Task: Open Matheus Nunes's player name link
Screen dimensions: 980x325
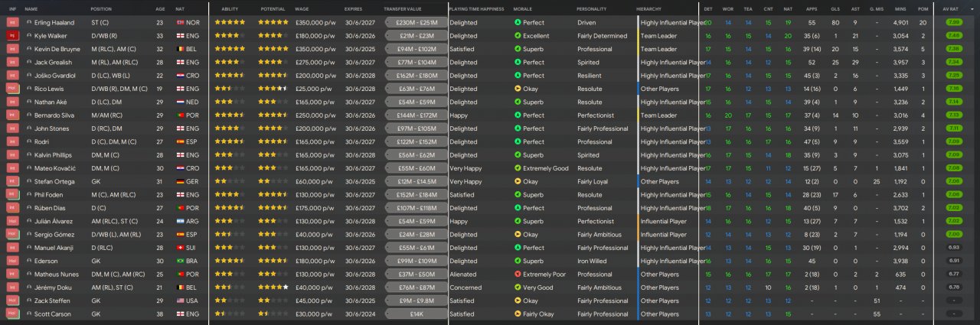Action: pos(56,274)
